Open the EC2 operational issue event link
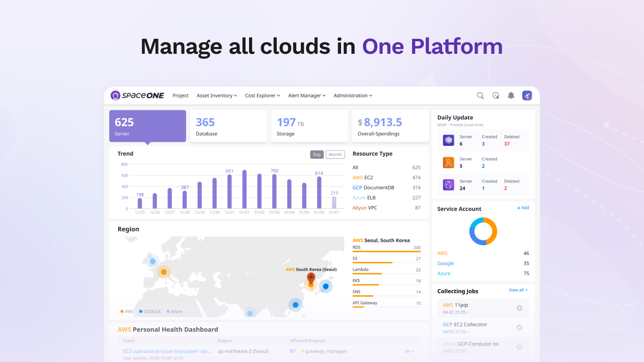The height and width of the screenshot is (362, 644). tap(168, 351)
